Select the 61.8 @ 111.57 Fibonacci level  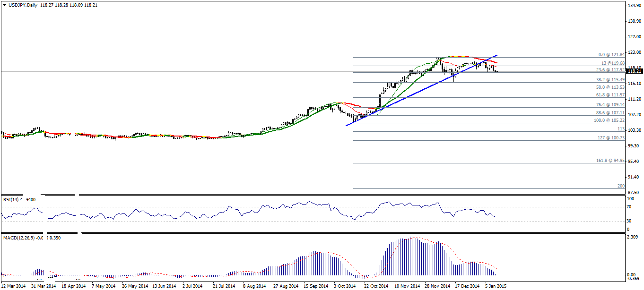pos(610,95)
